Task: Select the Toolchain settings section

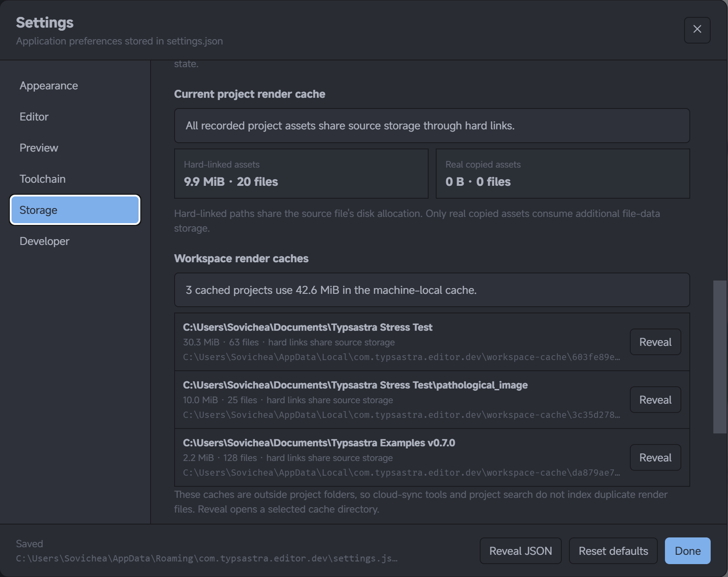Action: (x=75, y=179)
